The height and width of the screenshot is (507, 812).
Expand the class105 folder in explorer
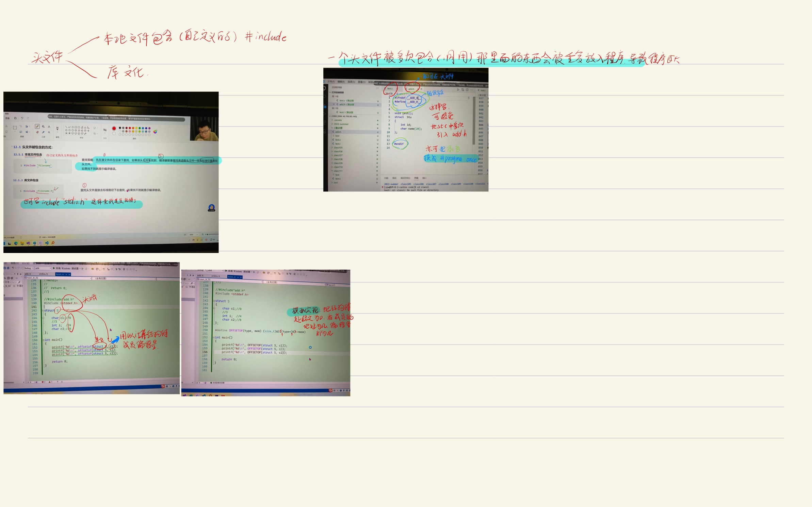point(338,148)
